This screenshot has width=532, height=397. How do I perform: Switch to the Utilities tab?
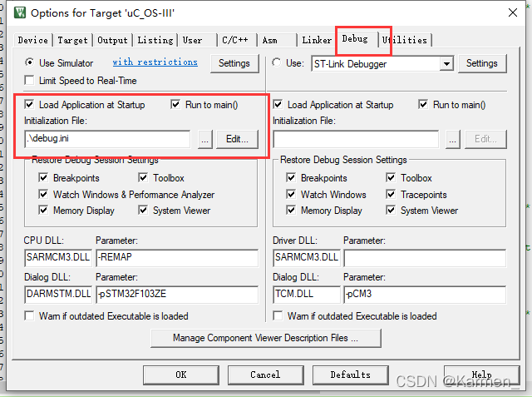tap(405, 40)
